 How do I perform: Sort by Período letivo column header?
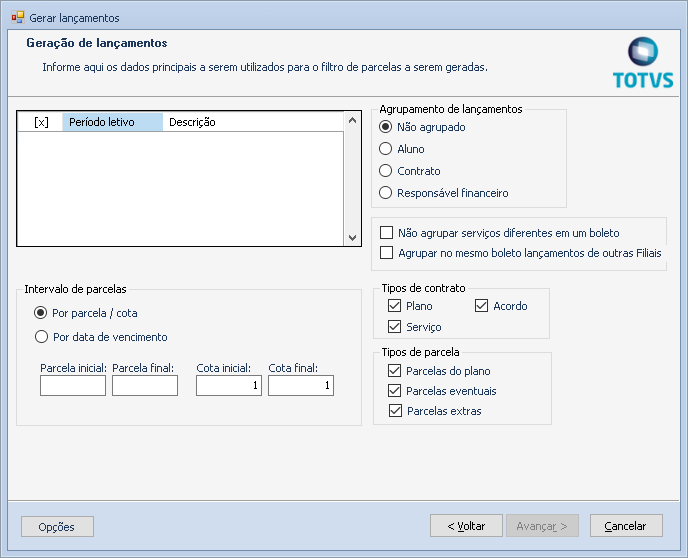[112, 122]
